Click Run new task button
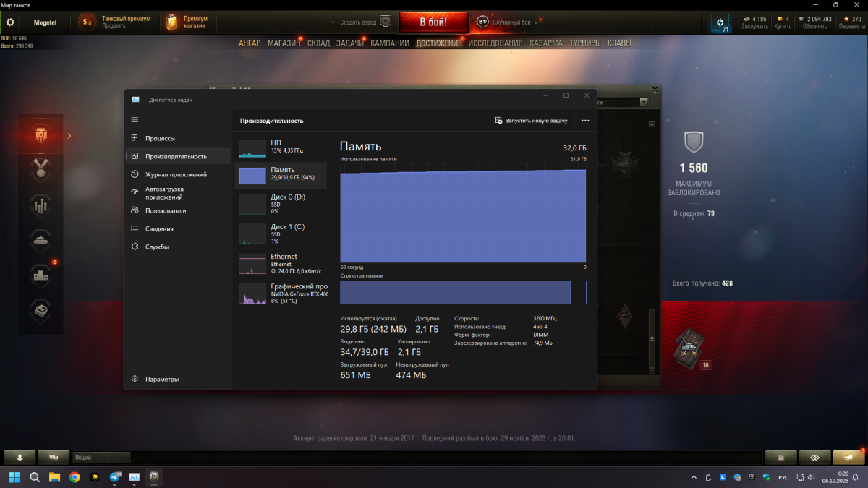868x488 pixels. click(x=532, y=121)
